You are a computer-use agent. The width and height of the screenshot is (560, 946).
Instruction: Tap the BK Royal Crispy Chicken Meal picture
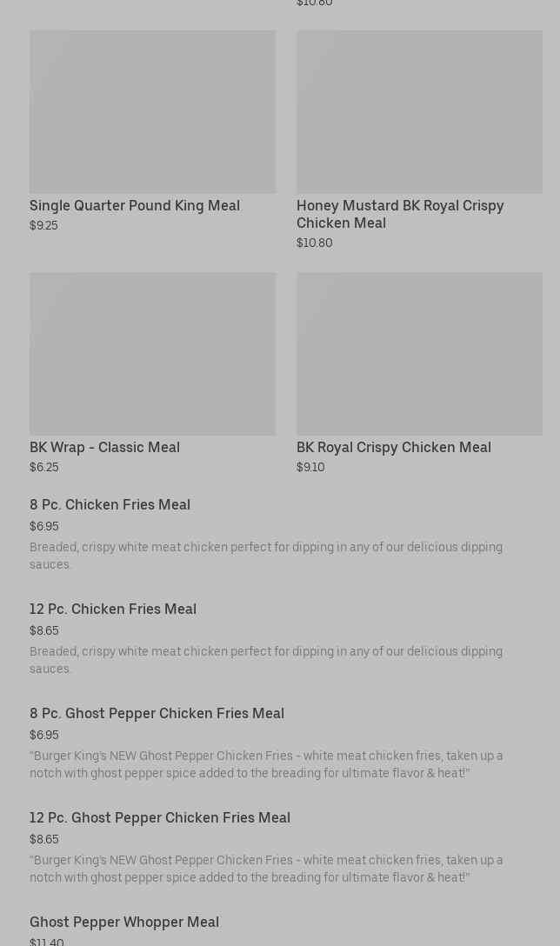(419, 353)
